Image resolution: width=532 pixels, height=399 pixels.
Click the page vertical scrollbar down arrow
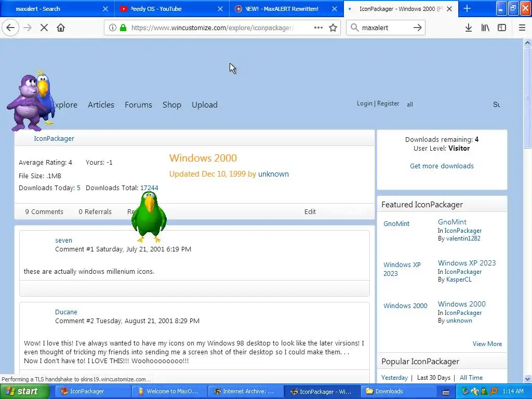[x=527, y=379]
